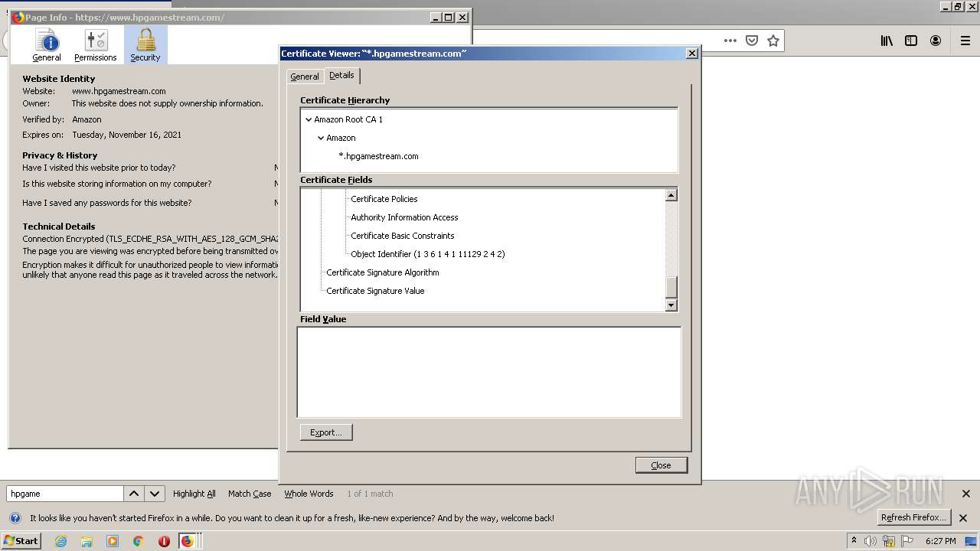The height and width of the screenshot is (551, 980).
Task: Toggle Firefox sidebar icon
Action: [x=911, y=41]
